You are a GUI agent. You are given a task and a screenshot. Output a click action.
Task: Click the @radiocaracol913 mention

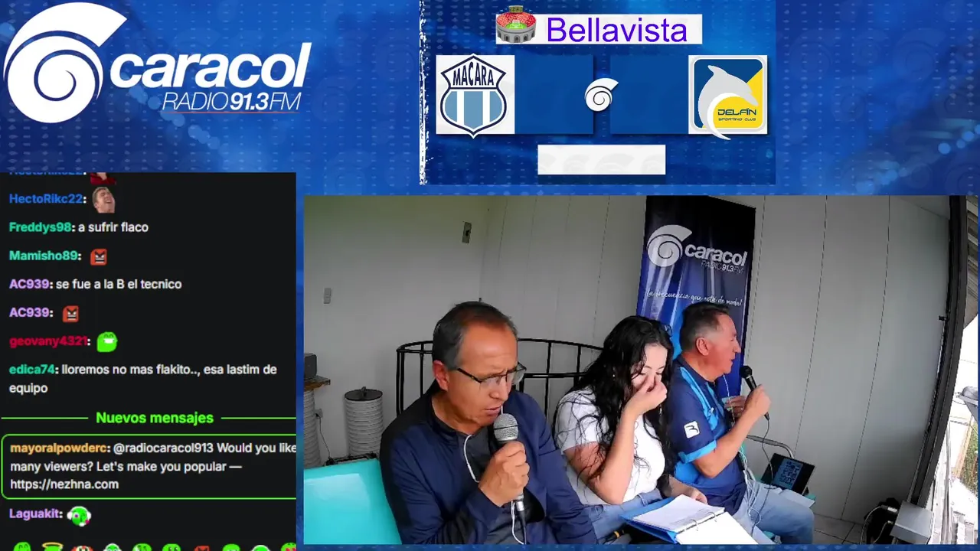coord(163,448)
